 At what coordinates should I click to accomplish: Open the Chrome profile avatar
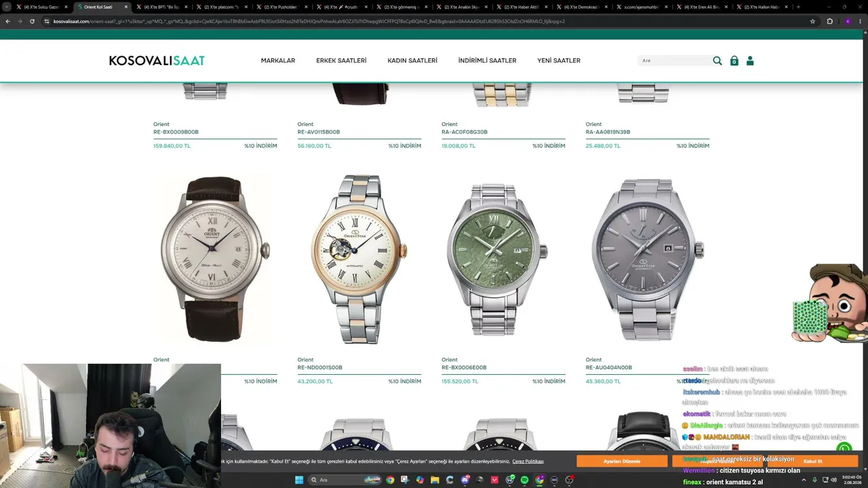pyautogui.click(x=847, y=21)
